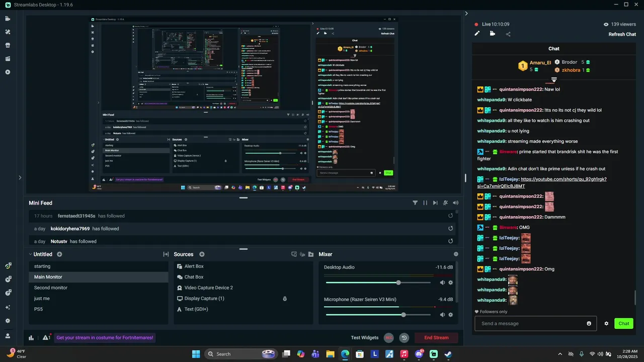Click the green Chat send button
644x362 pixels.
click(x=624, y=323)
